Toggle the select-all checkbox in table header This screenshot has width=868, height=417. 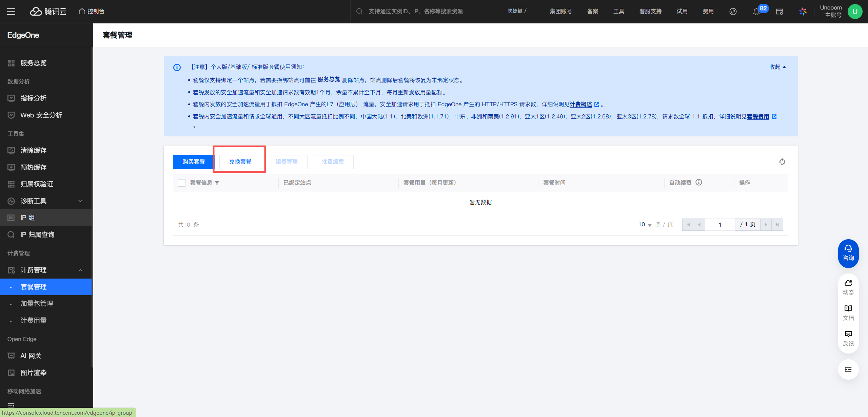pyautogui.click(x=182, y=183)
